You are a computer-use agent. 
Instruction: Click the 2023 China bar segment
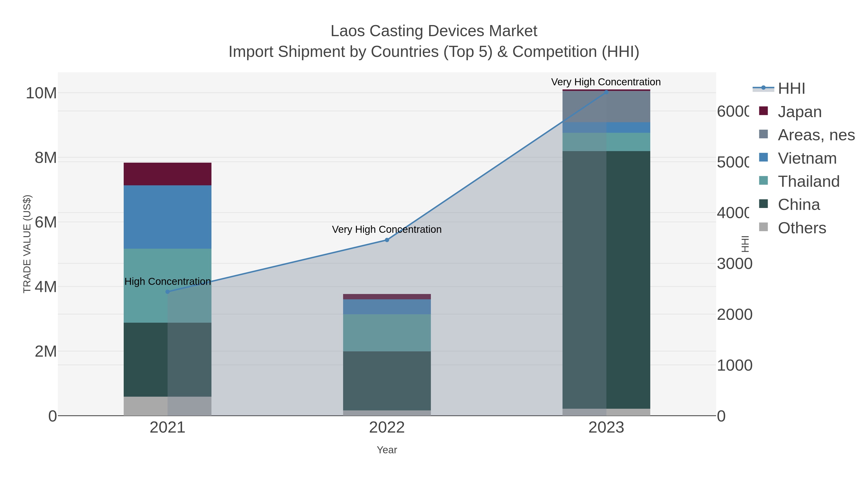(606, 280)
